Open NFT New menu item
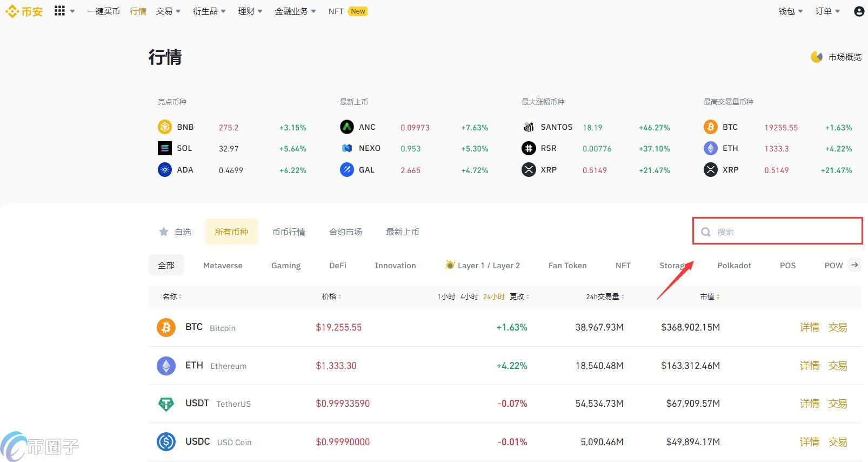 tap(348, 11)
